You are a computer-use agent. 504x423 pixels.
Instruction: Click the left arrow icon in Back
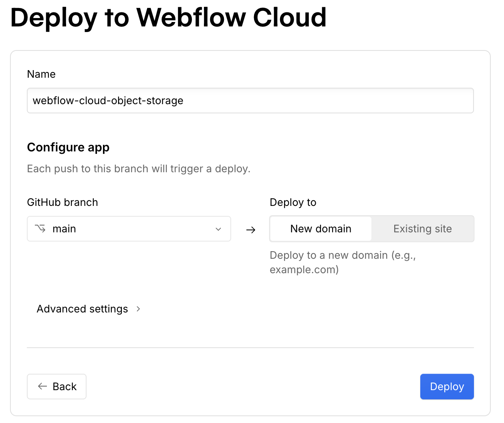[42, 387]
